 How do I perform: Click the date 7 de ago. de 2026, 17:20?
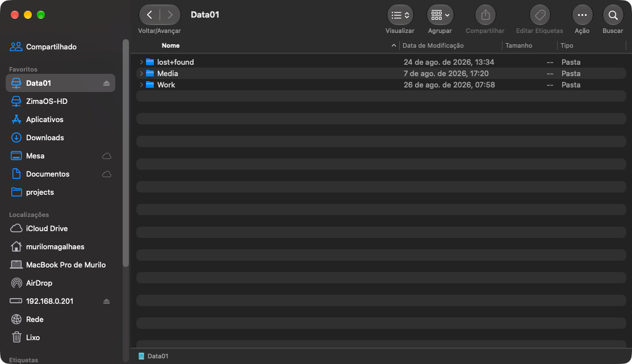pos(446,73)
